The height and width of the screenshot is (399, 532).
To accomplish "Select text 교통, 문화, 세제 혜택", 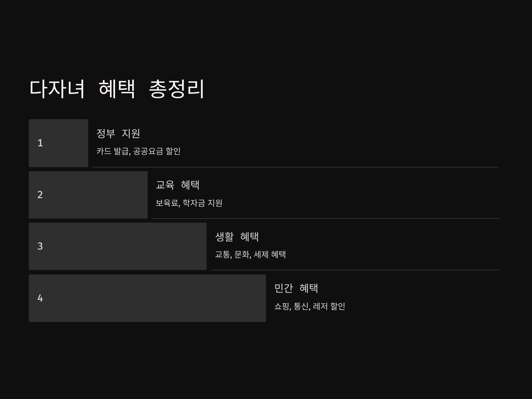I will pos(250,254).
